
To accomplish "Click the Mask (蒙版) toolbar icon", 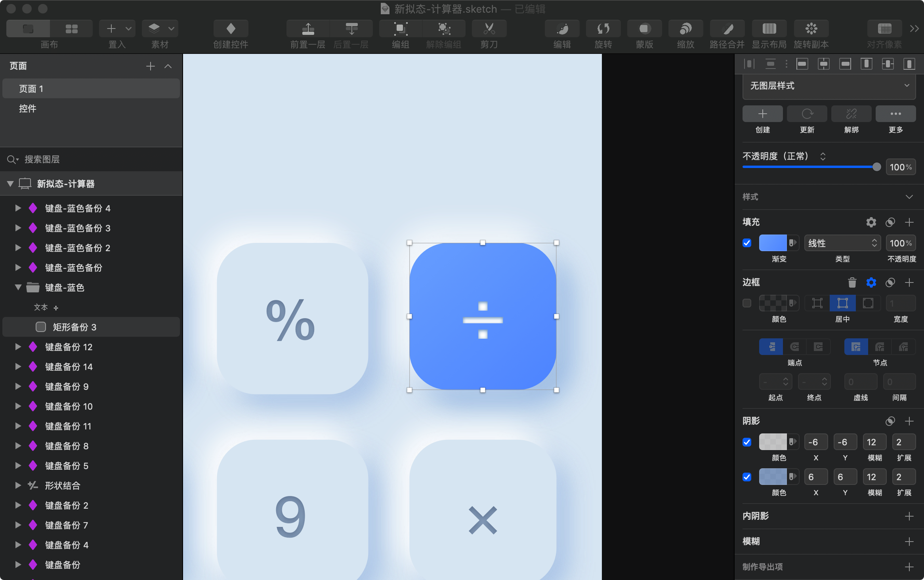I will [644, 29].
